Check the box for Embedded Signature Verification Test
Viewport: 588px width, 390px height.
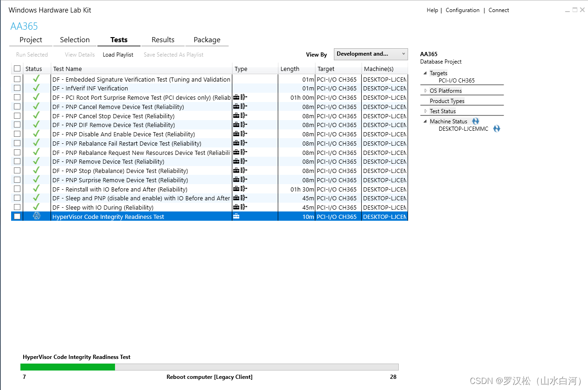pos(17,79)
